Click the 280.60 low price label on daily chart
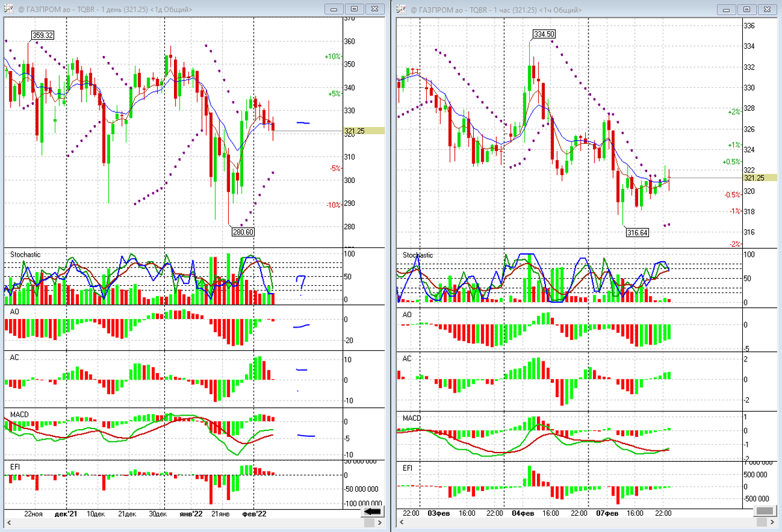This screenshot has height=532, width=782. tap(243, 231)
